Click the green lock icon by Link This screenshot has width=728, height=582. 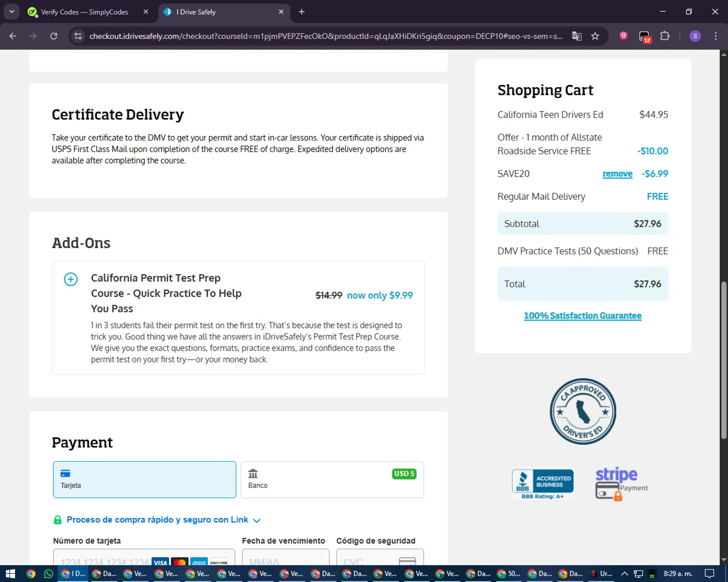pos(57,520)
